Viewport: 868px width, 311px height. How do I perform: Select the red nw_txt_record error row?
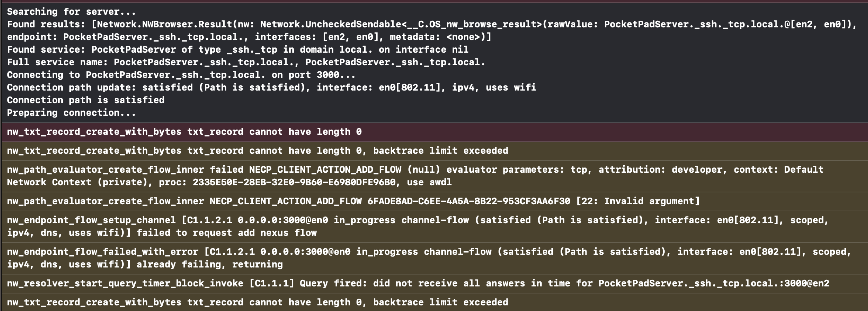click(435, 132)
